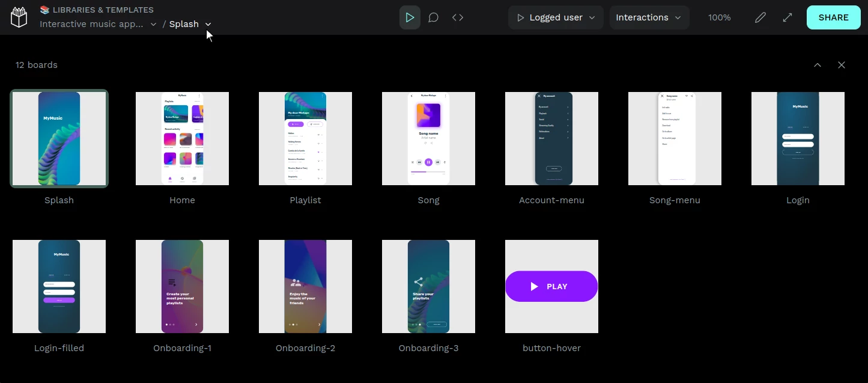Open the Logged user flow dropdown

(x=556, y=17)
